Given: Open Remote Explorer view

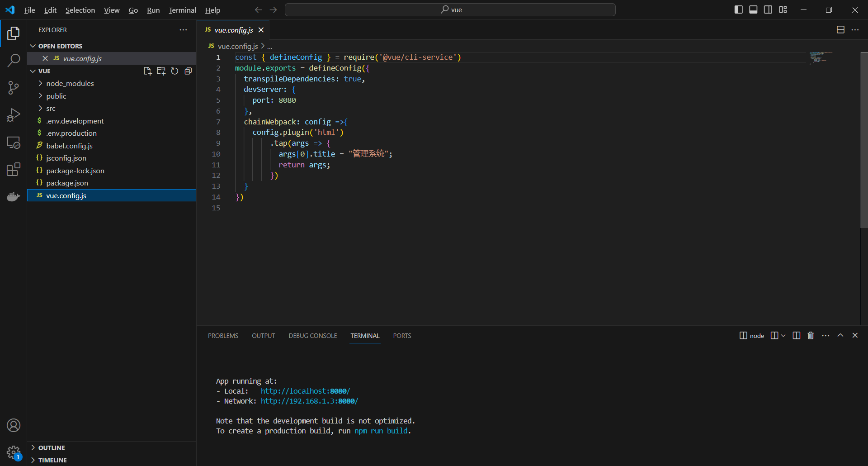Looking at the screenshot, I should [14, 143].
